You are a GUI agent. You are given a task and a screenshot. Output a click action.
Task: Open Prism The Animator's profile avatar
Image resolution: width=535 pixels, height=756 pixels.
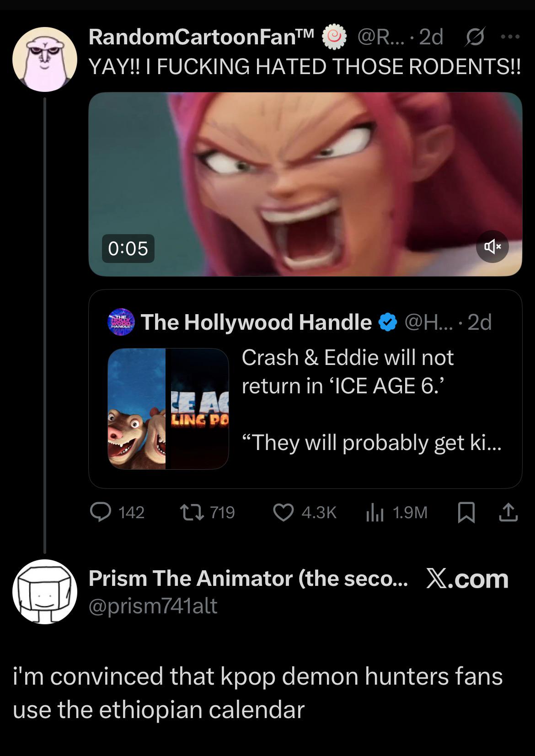tap(45, 591)
